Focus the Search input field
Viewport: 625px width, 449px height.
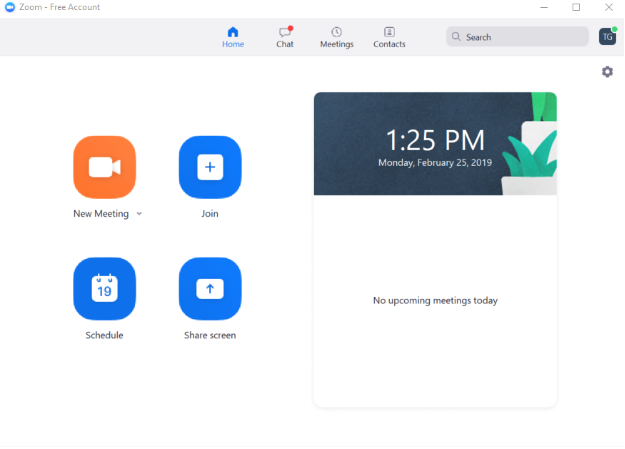pos(517,37)
